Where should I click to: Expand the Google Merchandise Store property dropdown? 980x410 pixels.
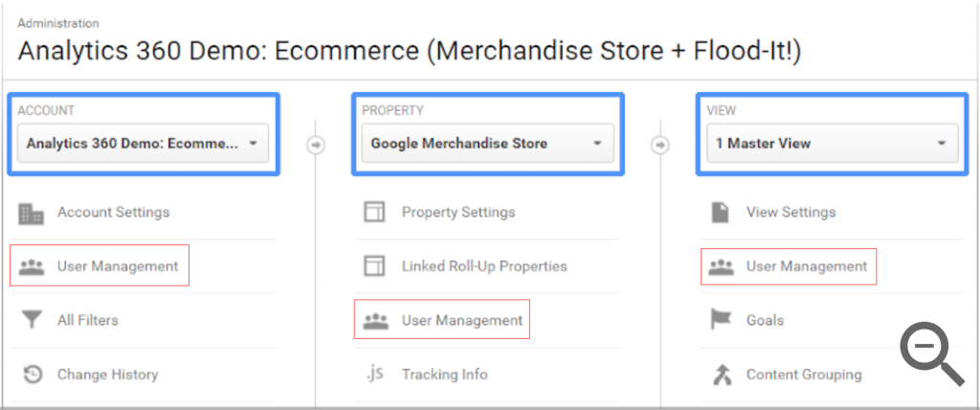(487, 144)
